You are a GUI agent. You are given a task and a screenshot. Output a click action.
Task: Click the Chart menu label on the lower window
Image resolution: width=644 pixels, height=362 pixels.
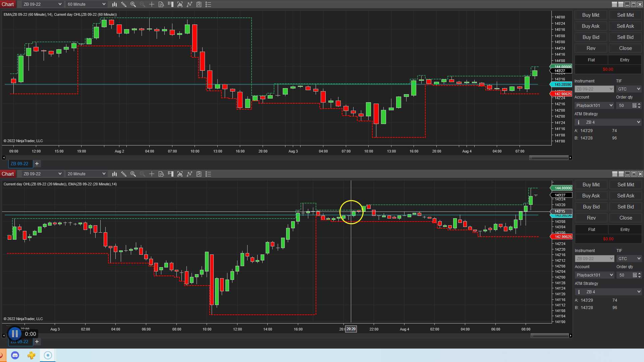click(x=8, y=174)
